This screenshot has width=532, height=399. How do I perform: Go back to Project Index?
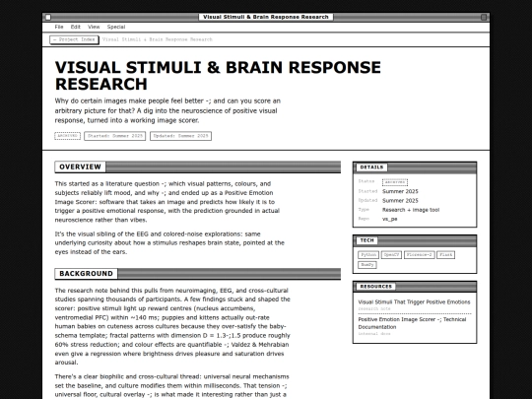74,39
